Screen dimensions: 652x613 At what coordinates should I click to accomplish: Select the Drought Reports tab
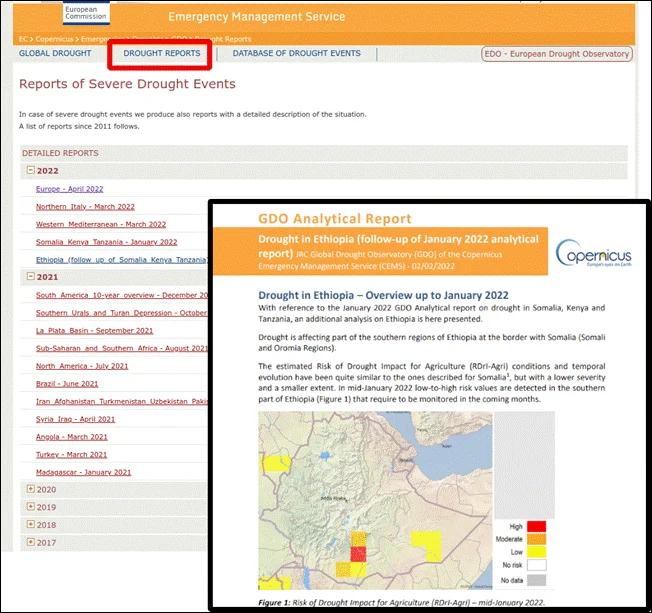click(x=161, y=54)
